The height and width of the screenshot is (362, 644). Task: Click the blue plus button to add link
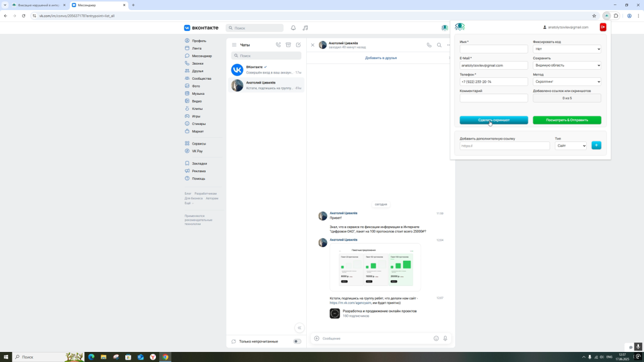pyautogui.click(x=596, y=146)
